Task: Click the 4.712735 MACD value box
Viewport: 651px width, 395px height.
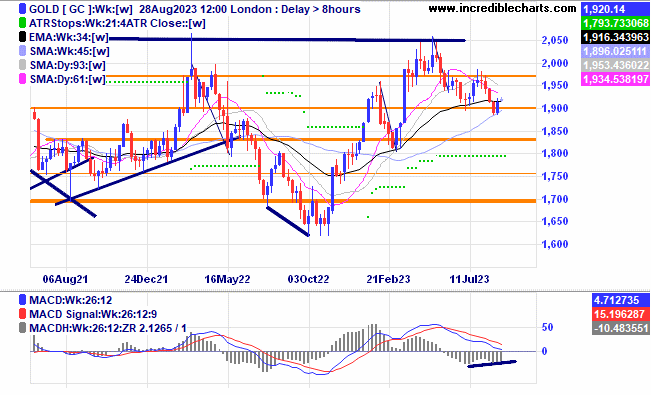Action: pos(621,300)
